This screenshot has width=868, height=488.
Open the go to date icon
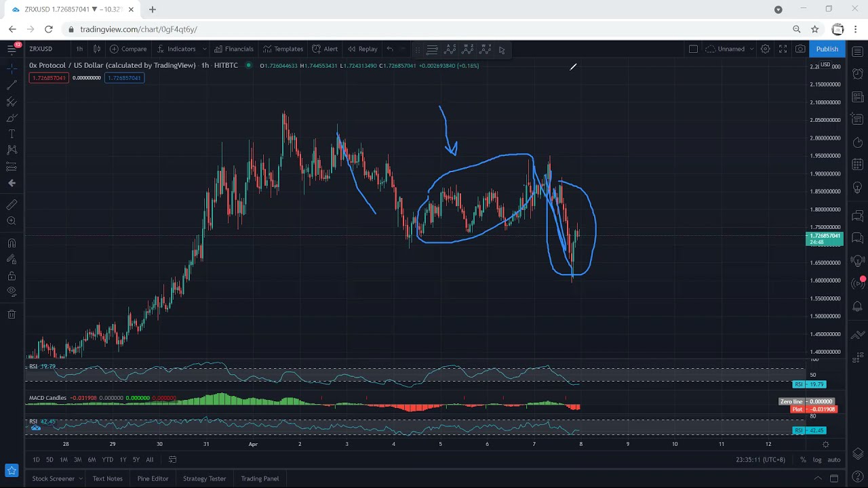click(172, 460)
